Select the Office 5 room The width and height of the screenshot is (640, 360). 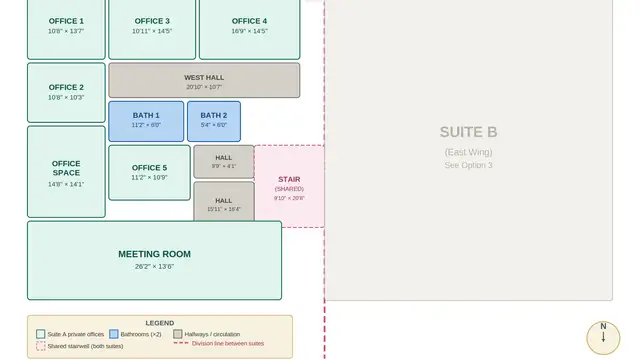pos(149,173)
